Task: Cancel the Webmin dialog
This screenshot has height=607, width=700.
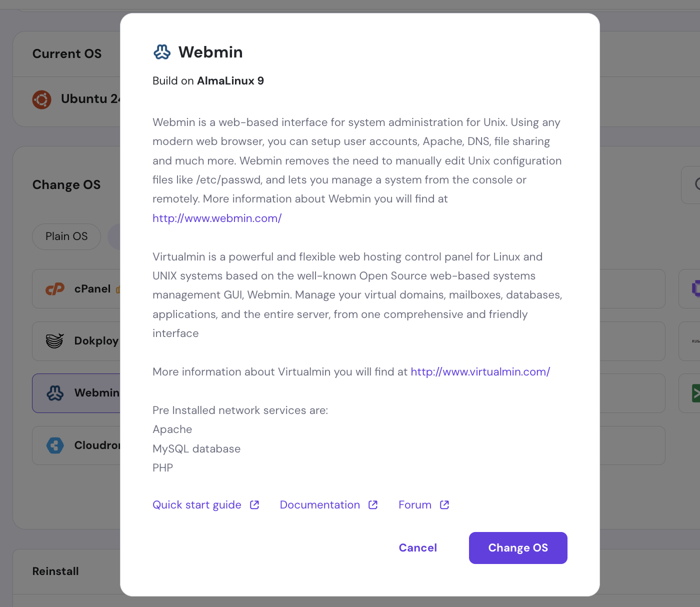Action: pyautogui.click(x=417, y=547)
